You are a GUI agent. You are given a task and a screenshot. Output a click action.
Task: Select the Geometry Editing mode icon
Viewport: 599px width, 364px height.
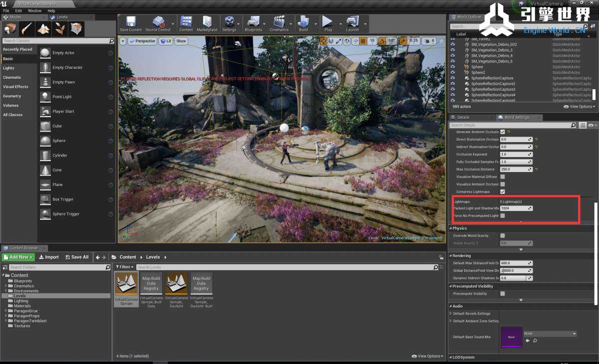coord(76,29)
